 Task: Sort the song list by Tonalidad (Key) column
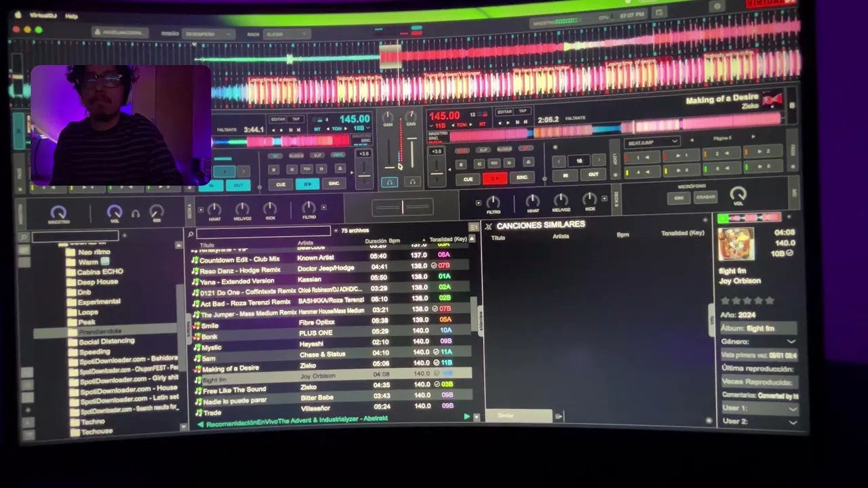(448, 239)
